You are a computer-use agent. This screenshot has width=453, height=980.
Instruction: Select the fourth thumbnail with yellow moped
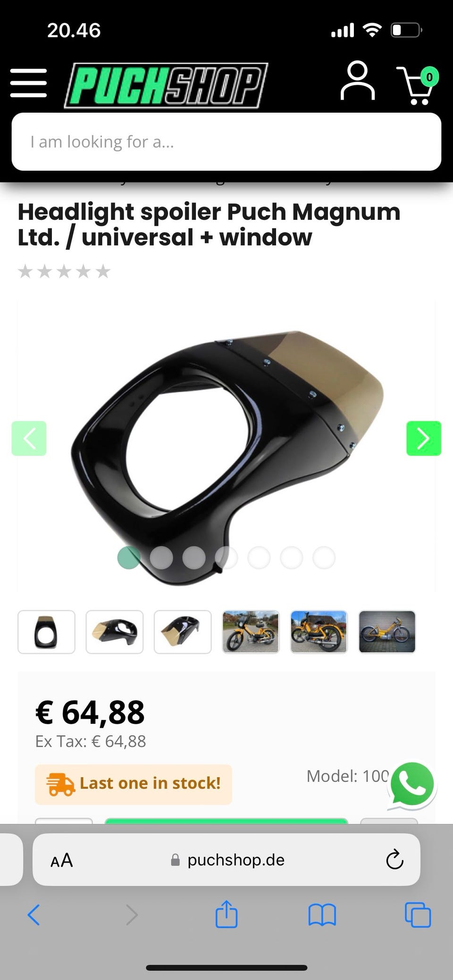251,632
